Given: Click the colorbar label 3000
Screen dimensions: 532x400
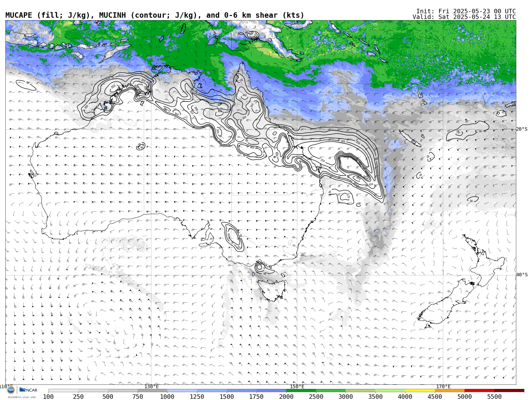Looking at the screenshot, I should pyautogui.click(x=346, y=397).
